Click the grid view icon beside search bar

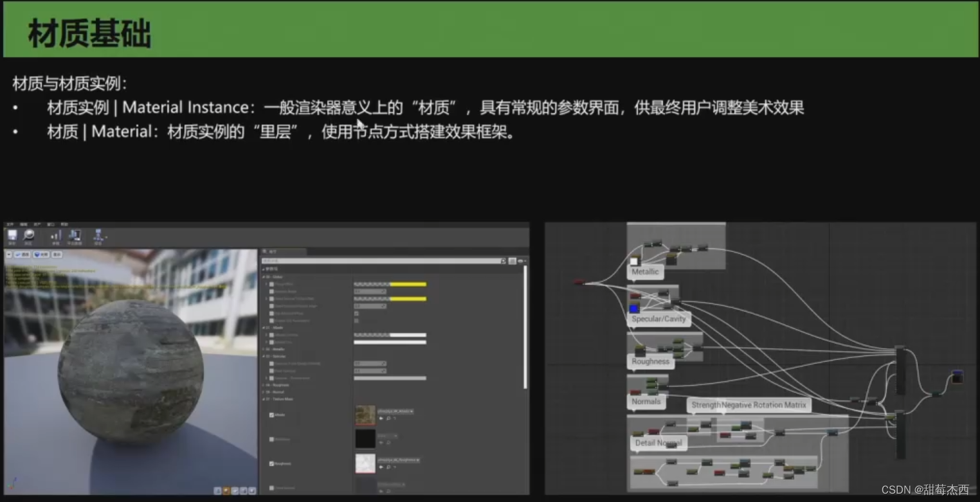coord(512,261)
